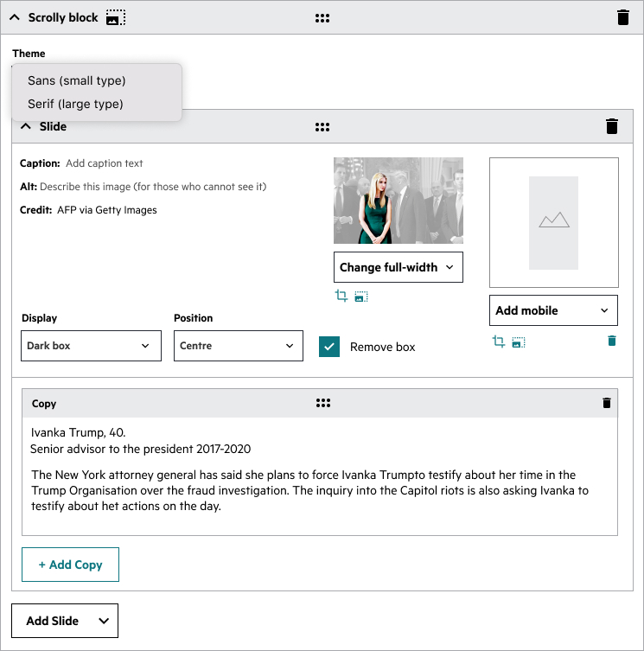Crop the mobile image
Screen dimensions: 644x651
pyautogui.click(x=498, y=341)
